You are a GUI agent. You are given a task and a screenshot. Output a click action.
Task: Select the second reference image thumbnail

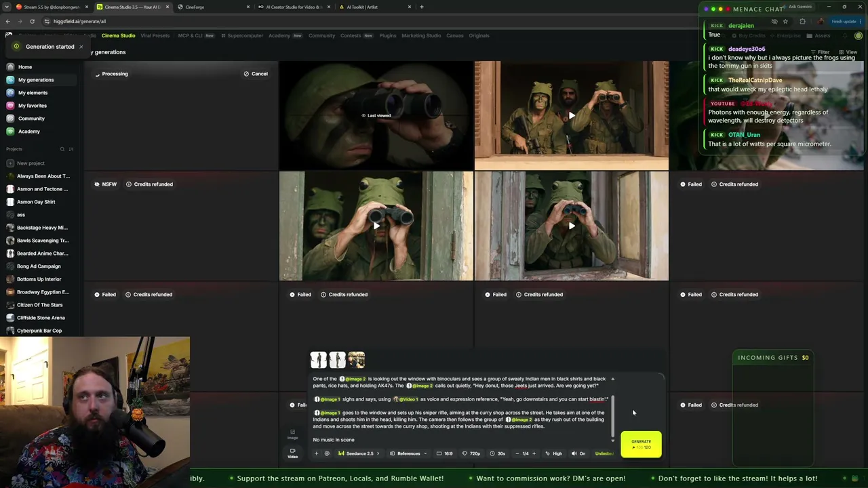[338, 360]
